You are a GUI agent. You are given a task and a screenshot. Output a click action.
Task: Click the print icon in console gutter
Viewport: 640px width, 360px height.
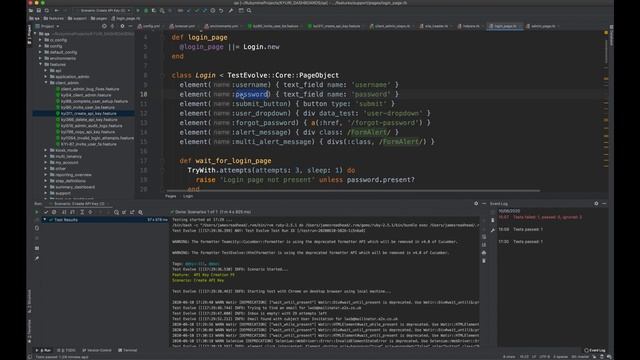484,253
